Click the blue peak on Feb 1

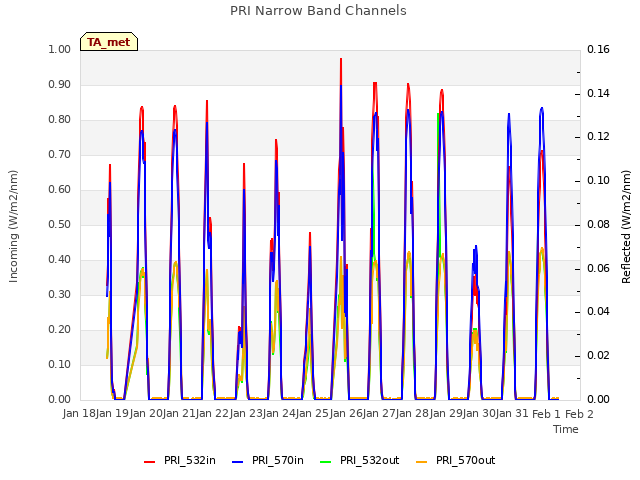pos(542,108)
